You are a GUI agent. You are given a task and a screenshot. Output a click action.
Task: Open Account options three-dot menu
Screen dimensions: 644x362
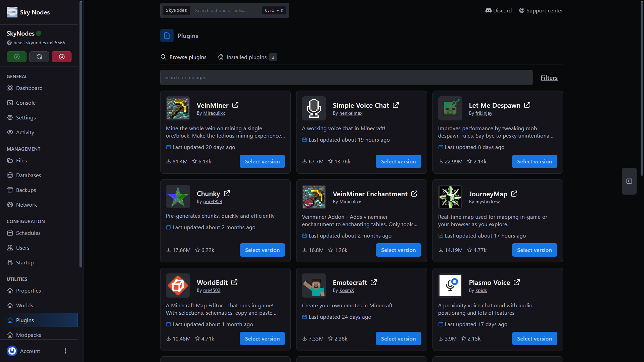65,351
